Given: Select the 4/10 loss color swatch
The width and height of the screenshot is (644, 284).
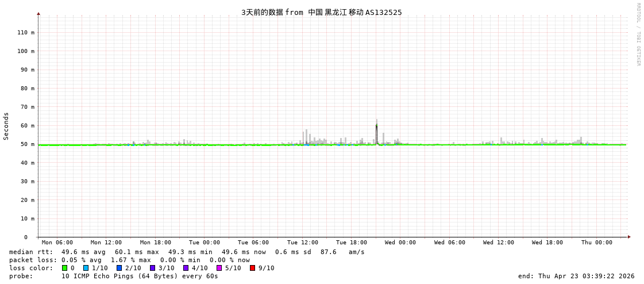Looking at the screenshot, I should click(186, 268).
